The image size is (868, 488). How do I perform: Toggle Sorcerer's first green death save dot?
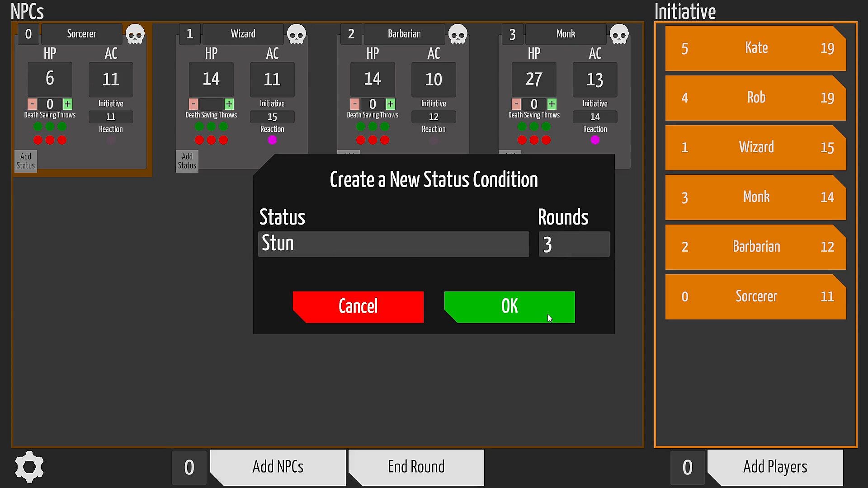click(x=38, y=127)
